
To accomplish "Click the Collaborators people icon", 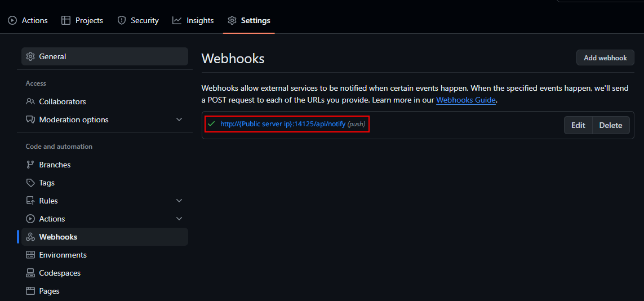I will coord(30,101).
